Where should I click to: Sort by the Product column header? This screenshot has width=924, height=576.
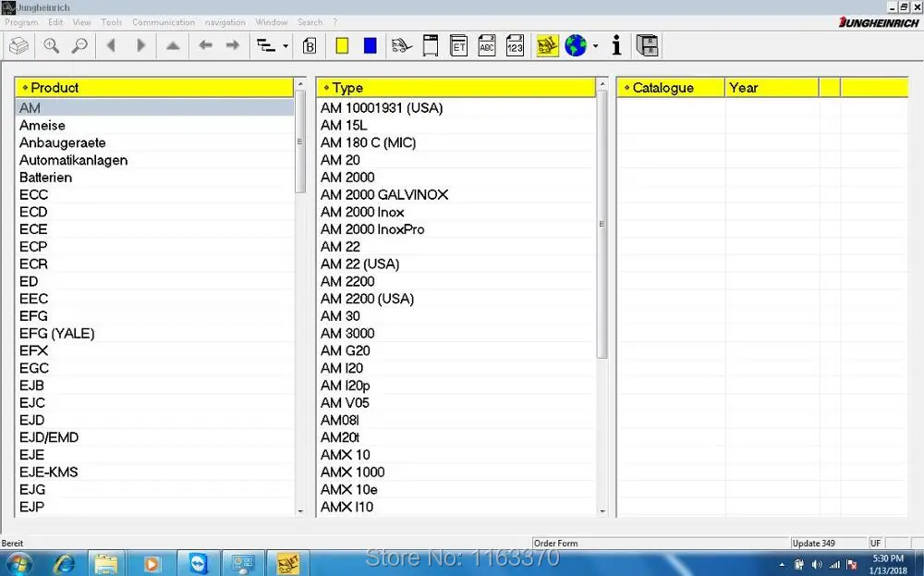(x=153, y=87)
